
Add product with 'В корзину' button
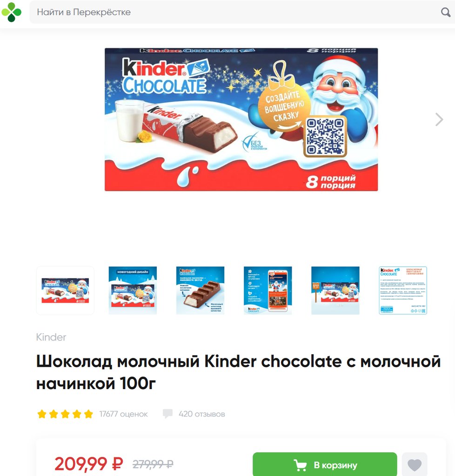coord(325,465)
